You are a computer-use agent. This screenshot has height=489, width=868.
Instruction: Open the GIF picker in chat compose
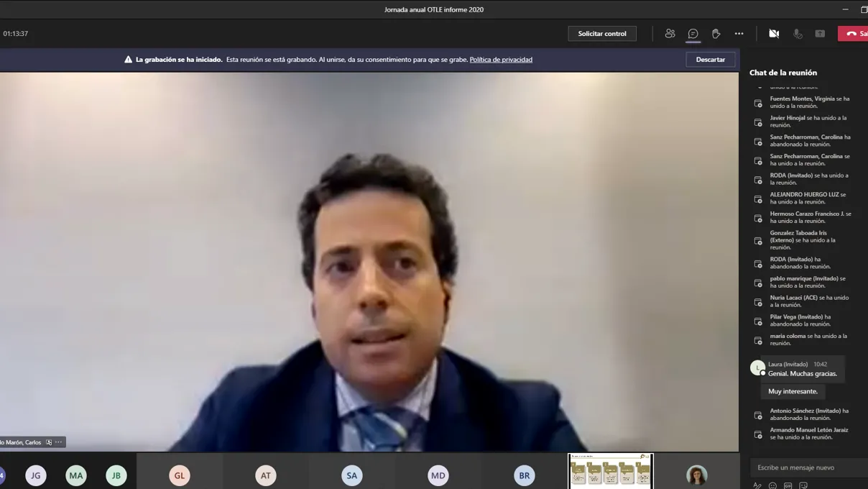click(788, 485)
